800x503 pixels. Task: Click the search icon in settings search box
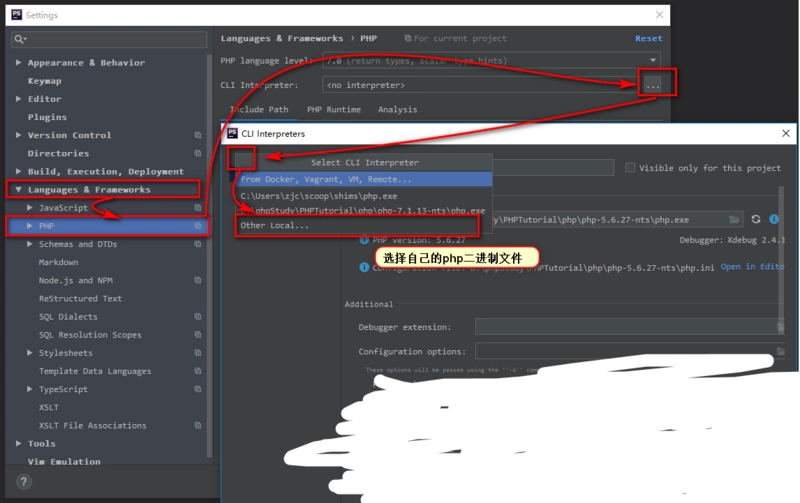tap(20, 40)
